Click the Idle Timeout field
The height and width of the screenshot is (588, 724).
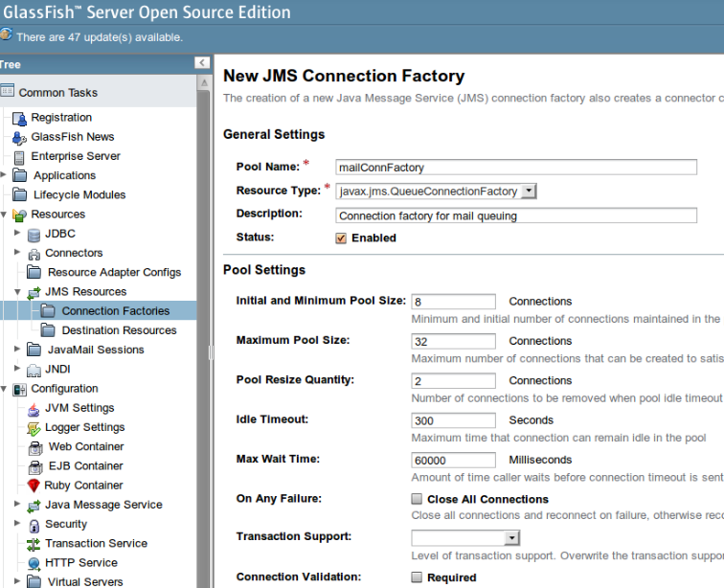(453, 420)
